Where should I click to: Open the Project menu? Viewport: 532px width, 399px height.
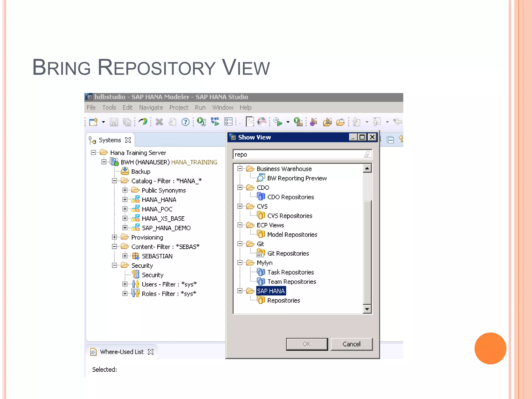pyautogui.click(x=179, y=108)
